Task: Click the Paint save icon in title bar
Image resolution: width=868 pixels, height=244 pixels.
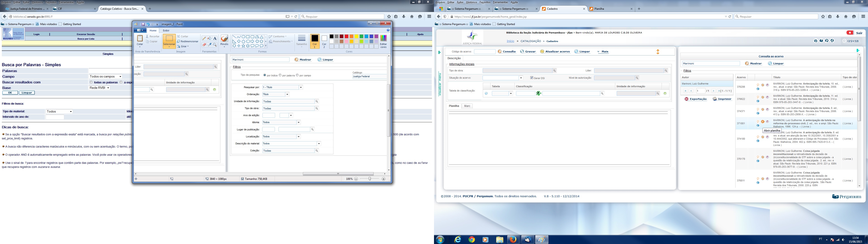Action: (143, 24)
